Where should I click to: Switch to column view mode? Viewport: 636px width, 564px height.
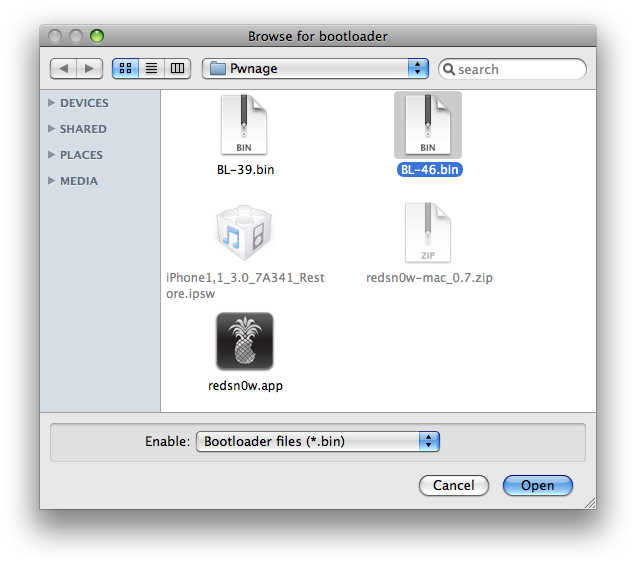pos(178,68)
